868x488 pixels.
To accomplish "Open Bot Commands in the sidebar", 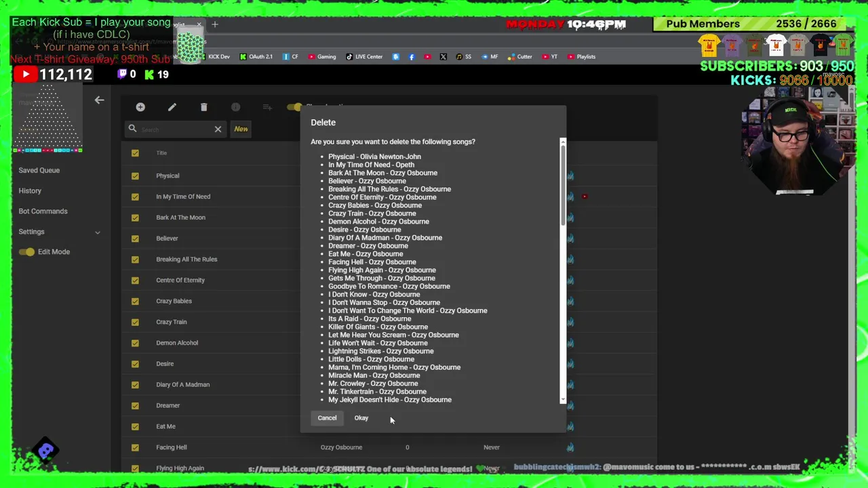I will (43, 211).
